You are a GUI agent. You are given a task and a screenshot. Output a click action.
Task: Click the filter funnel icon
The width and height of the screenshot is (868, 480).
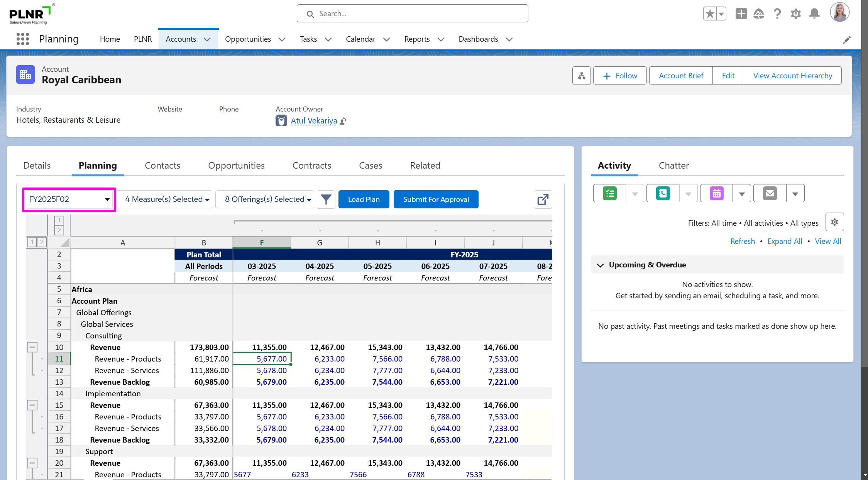click(x=326, y=199)
